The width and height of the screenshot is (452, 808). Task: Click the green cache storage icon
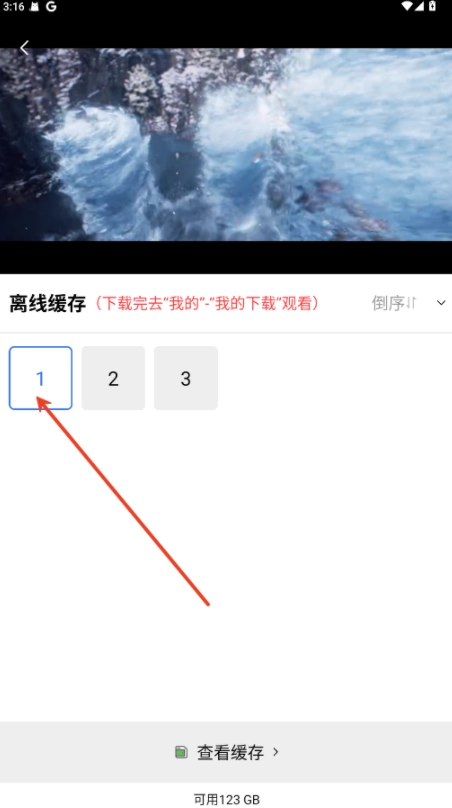click(x=180, y=752)
